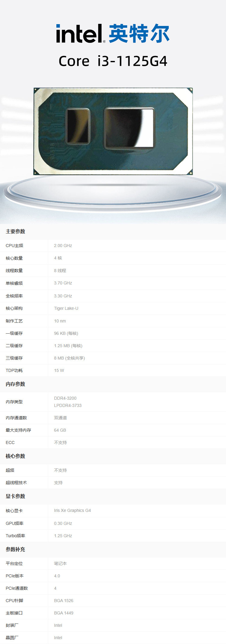Click the 超频 label
Viewport: 226px width, 644px height.
(10, 470)
